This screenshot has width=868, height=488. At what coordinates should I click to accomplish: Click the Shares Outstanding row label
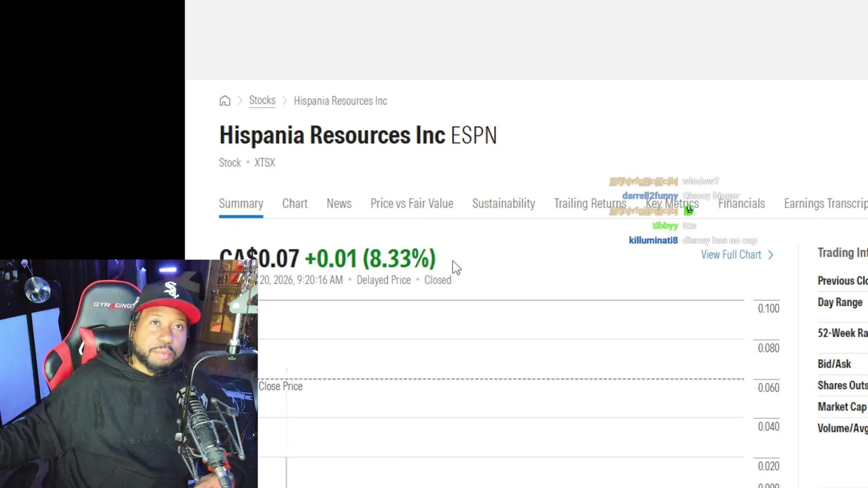click(x=843, y=385)
